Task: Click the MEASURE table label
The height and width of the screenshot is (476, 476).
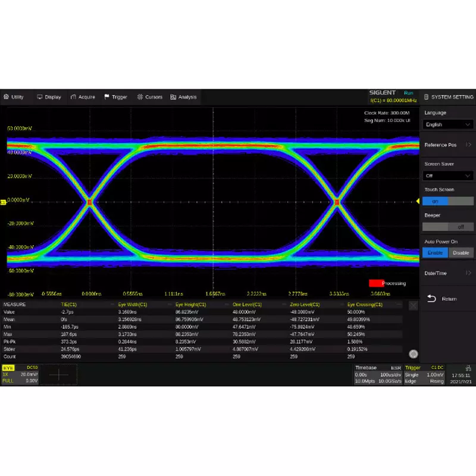Action: (14, 305)
